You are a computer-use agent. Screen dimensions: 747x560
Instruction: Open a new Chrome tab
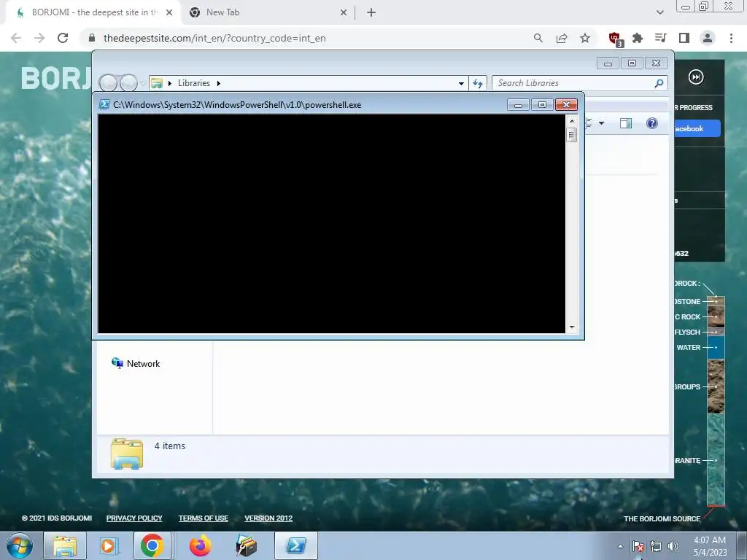(x=371, y=12)
